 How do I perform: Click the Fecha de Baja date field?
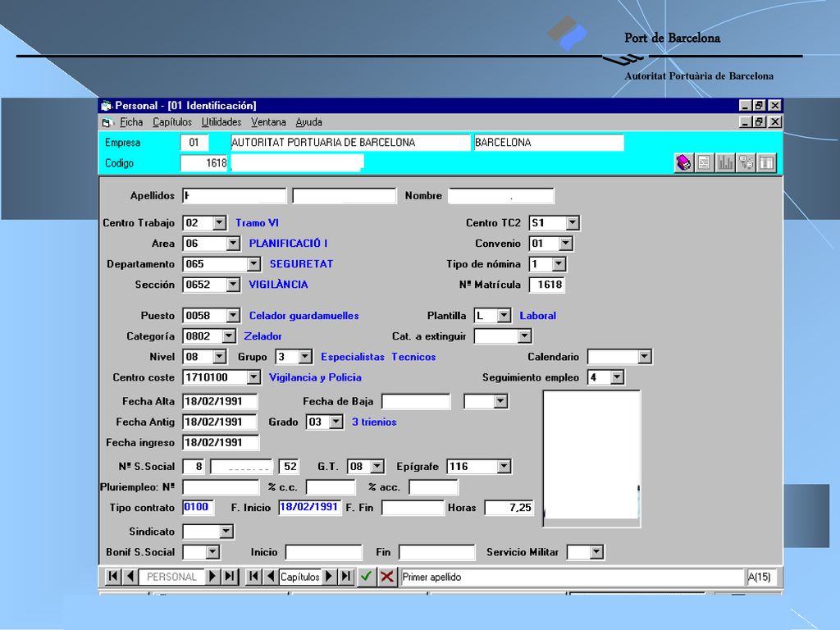[416, 401]
